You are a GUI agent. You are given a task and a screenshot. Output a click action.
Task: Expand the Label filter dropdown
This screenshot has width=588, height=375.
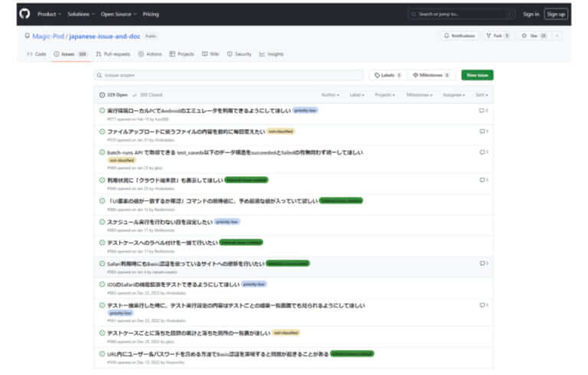[x=357, y=95]
